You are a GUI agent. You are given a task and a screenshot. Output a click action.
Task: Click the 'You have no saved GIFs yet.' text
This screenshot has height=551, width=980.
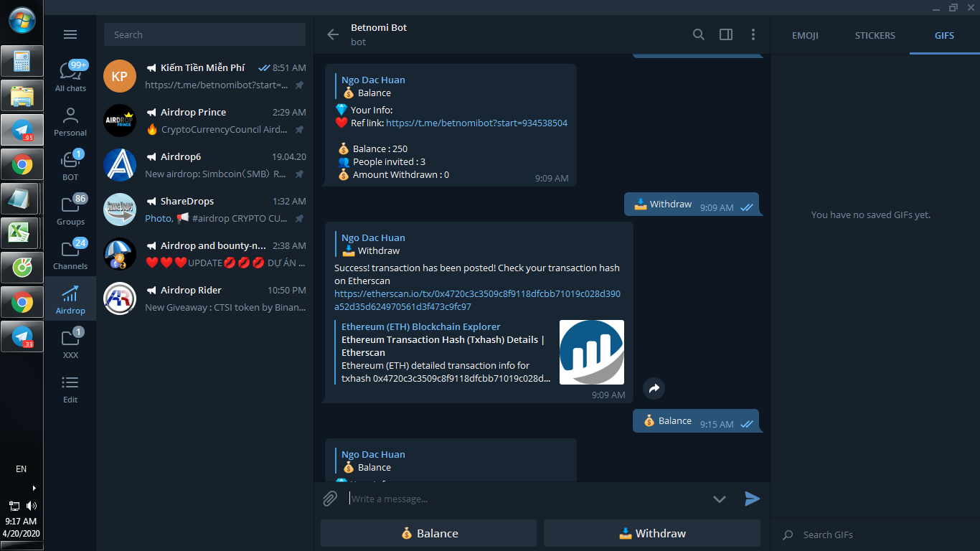871,215
